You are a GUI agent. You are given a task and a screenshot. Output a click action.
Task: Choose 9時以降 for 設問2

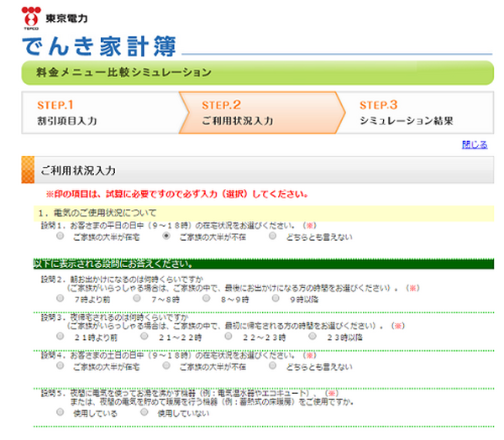tap(276, 298)
